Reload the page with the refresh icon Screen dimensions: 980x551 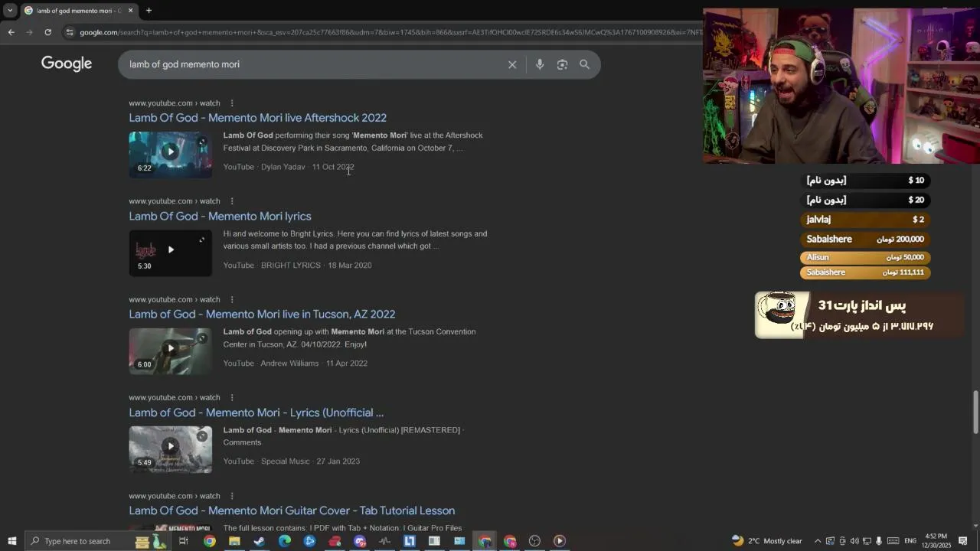[x=47, y=32]
